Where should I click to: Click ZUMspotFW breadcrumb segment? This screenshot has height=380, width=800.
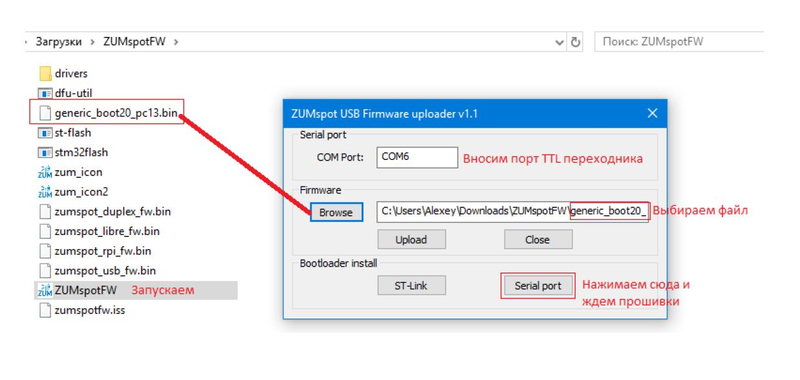click(x=134, y=42)
